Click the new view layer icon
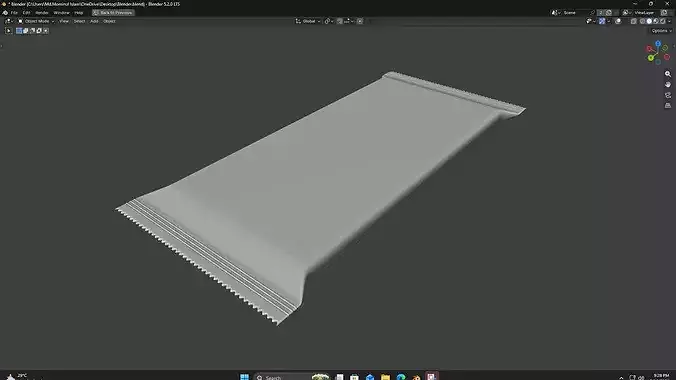 (x=664, y=13)
